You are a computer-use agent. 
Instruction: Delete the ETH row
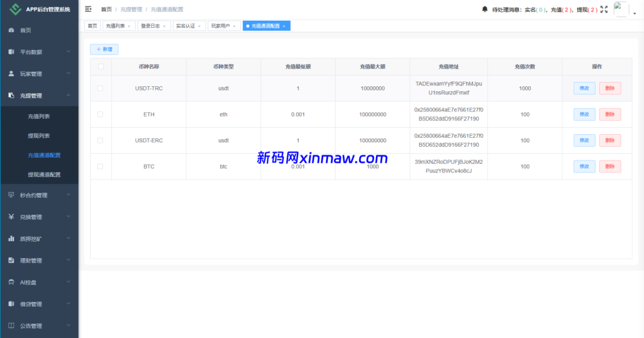coord(610,115)
